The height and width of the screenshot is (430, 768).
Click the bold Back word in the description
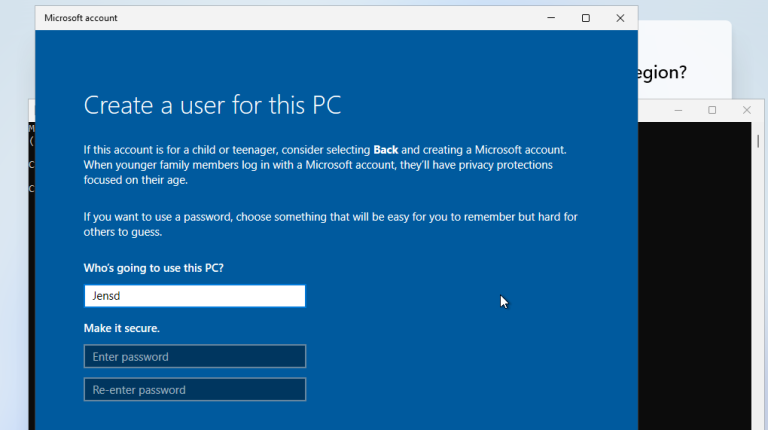pyautogui.click(x=386, y=149)
